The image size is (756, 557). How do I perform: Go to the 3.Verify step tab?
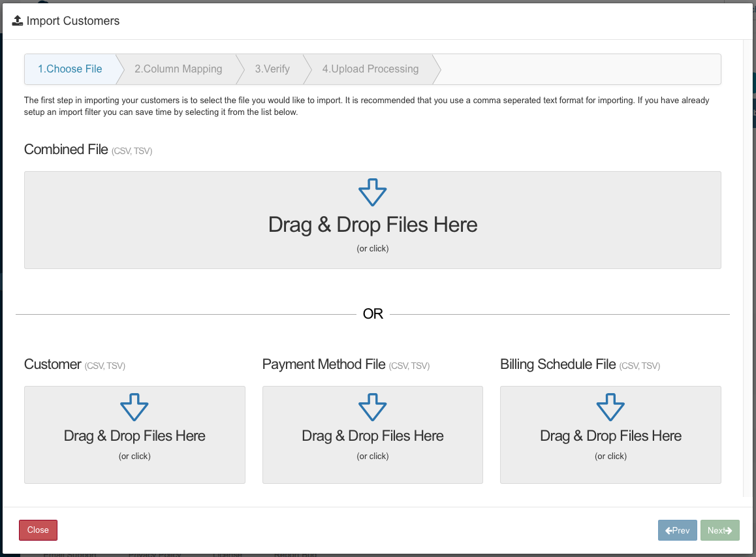(272, 69)
